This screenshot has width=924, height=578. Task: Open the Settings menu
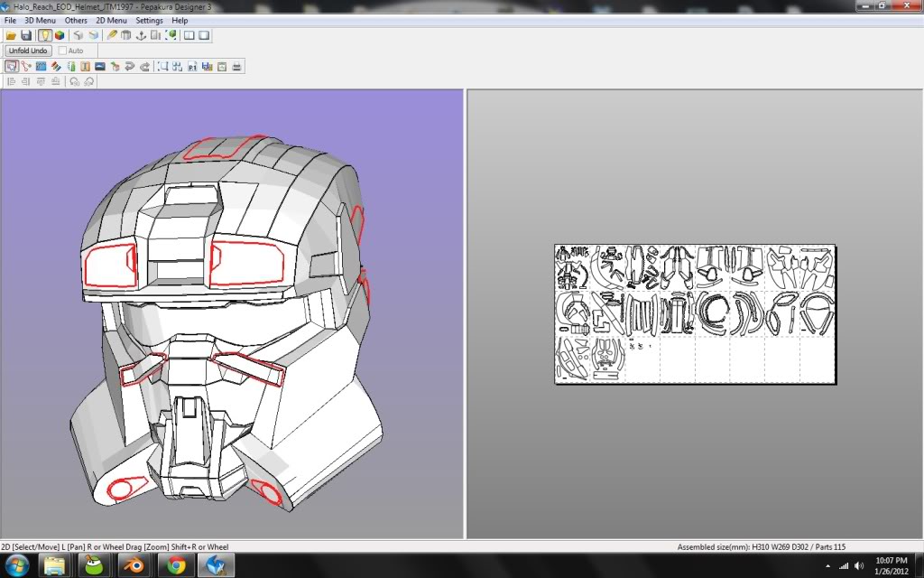tap(150, 20)
